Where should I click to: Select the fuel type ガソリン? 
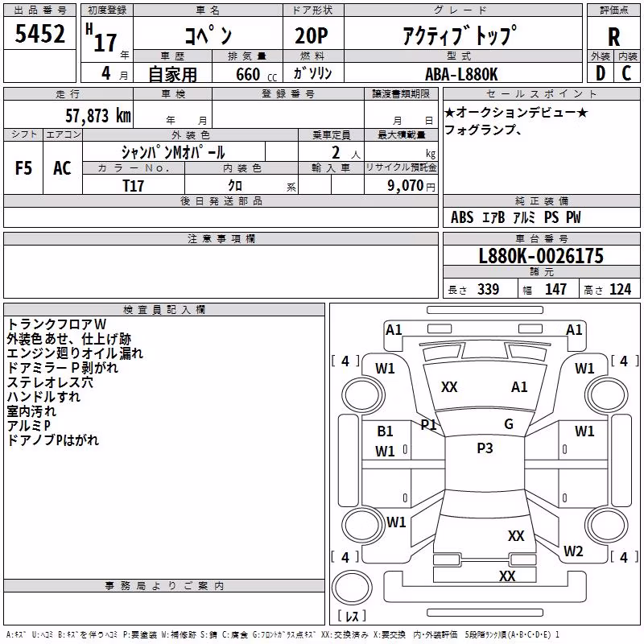coord(312,73)
